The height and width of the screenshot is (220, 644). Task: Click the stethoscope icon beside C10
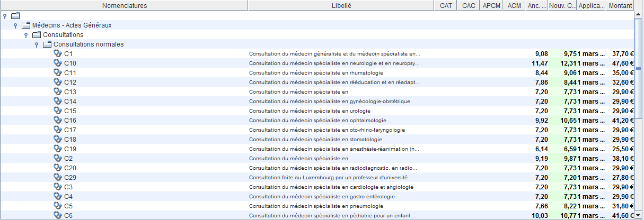tap(58, 63)
